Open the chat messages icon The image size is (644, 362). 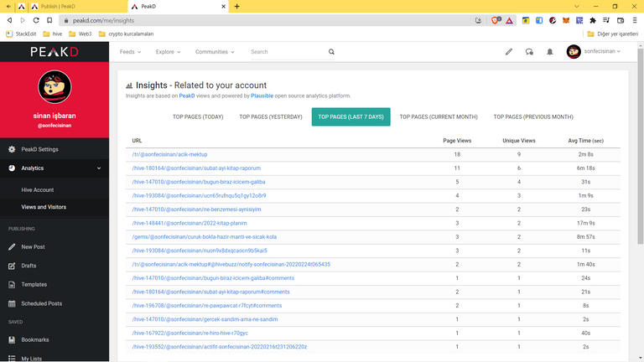pos(529,52)
